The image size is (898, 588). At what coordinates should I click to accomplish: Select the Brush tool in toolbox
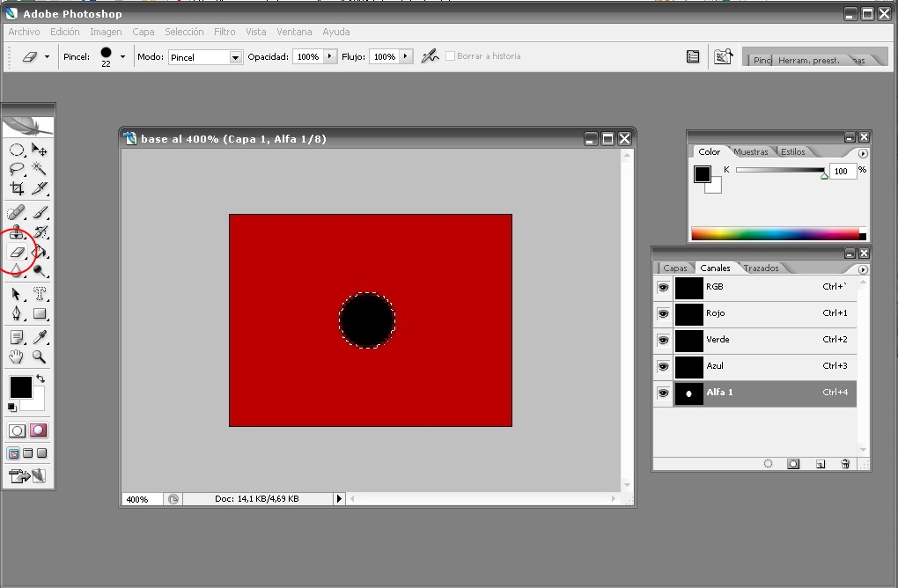[39, 213]
